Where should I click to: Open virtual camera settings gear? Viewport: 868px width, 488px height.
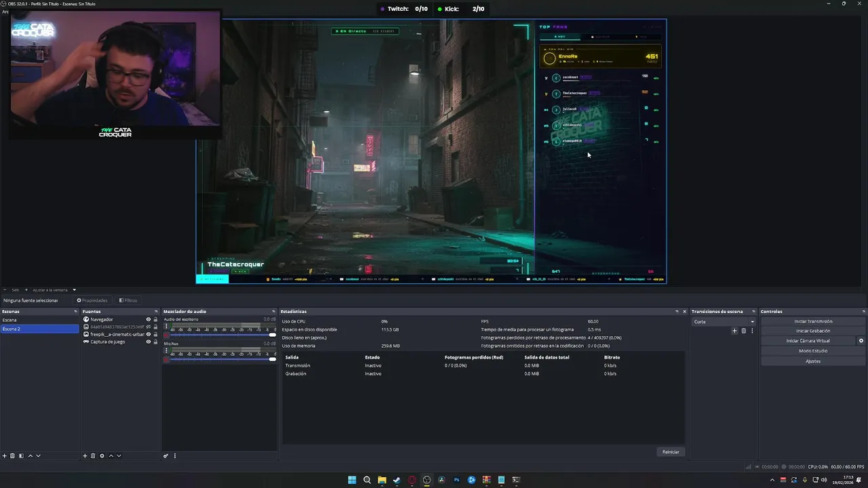[861, 341]
